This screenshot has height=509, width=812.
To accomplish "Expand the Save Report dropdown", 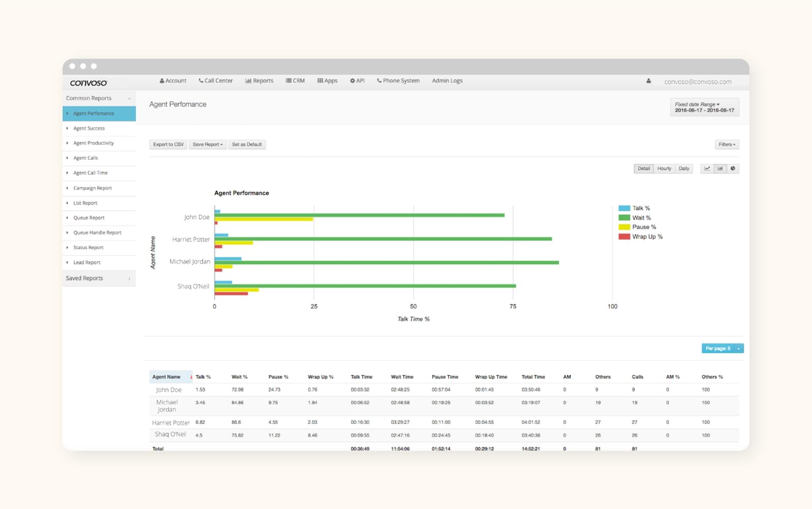I will (208, 145).
